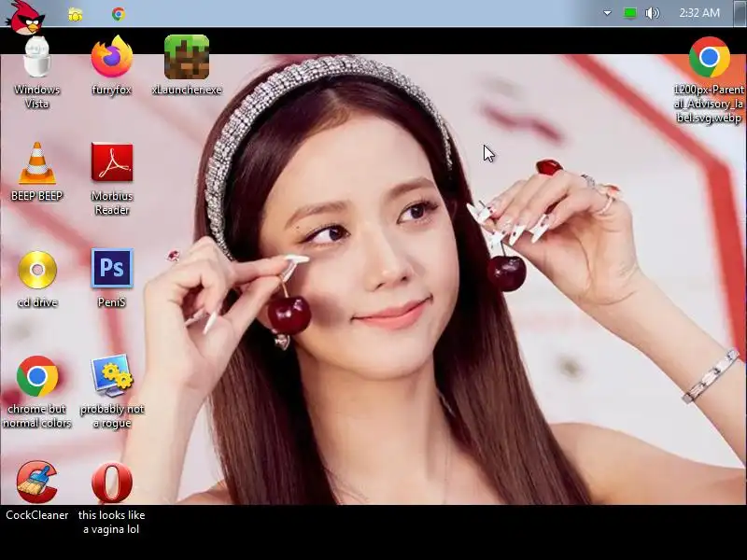The height and width of the screenshot is (560, 747).
Task: Open the Angry Birds start button
Action: (25, 18)
